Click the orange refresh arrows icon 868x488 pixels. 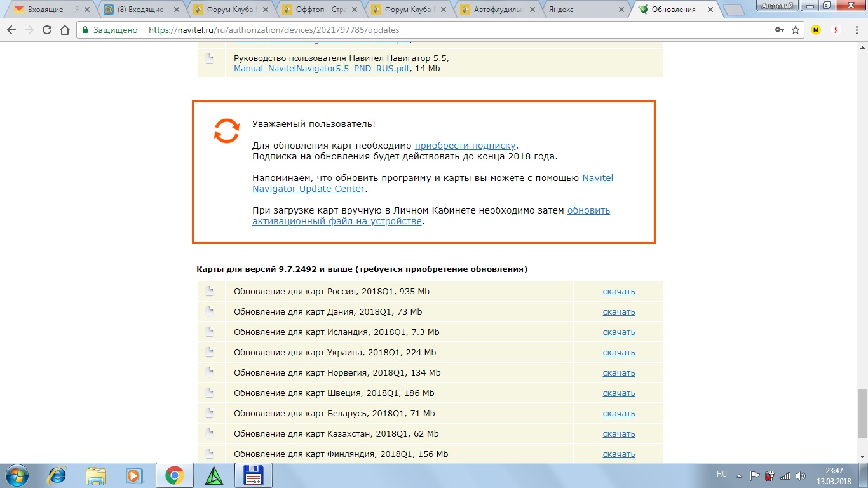[226, 130]
